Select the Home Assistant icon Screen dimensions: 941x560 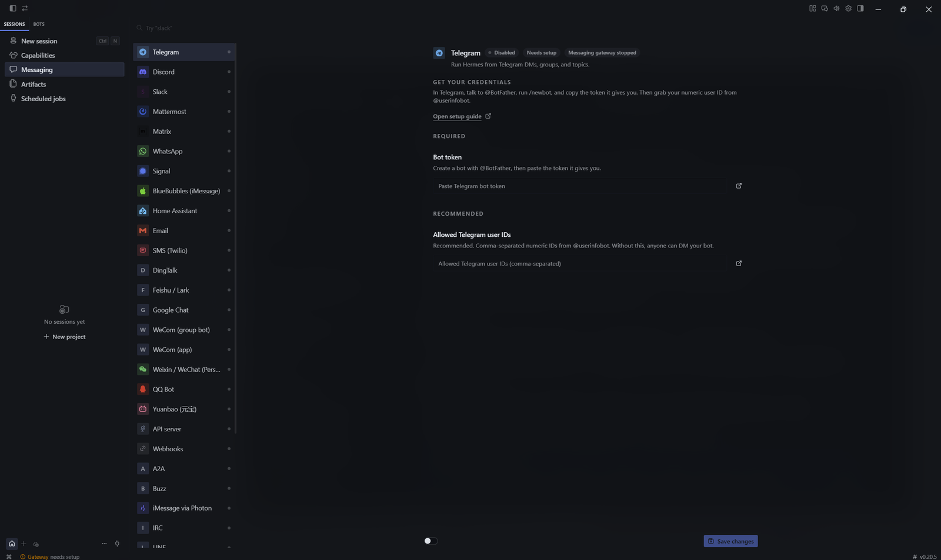(x=143, y=211)
